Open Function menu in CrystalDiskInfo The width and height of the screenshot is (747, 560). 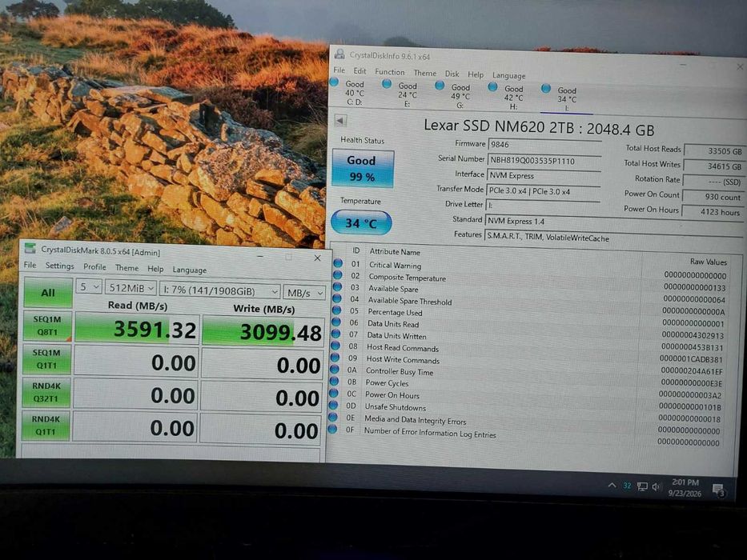tap(390, 72)
